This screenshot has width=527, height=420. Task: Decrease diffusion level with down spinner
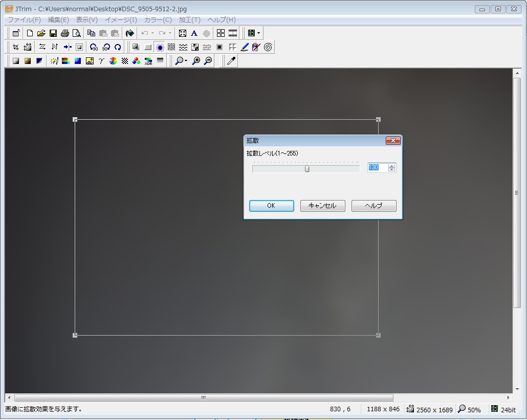[x=391, y=169]
